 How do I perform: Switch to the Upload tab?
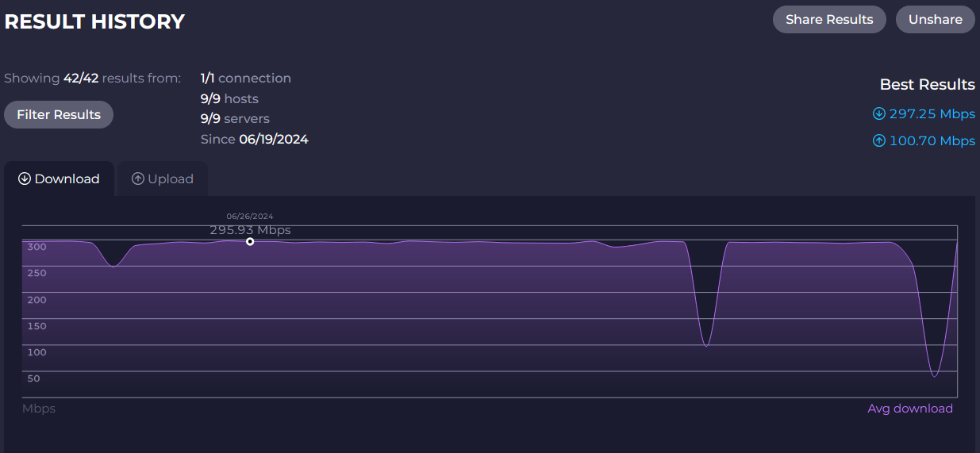pos(163,179)
